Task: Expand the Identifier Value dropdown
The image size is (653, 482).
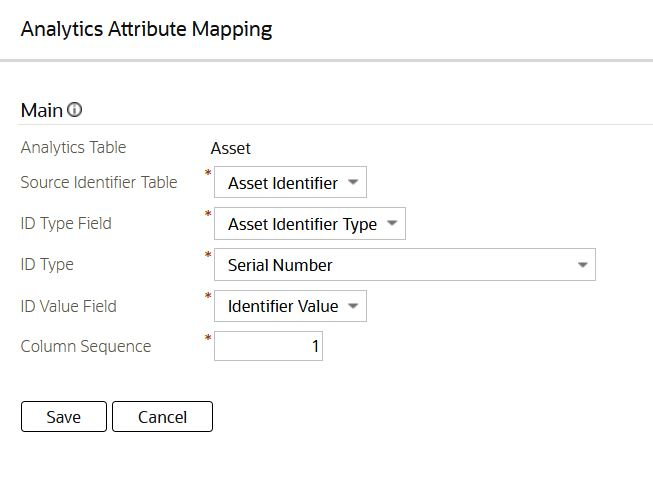Action: (290, 307)
